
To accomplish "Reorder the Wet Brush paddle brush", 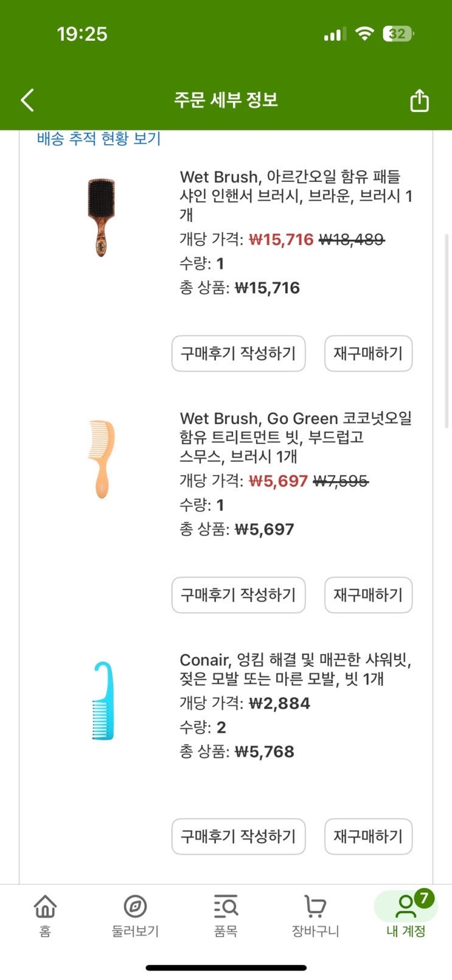I will pos(368,353).
